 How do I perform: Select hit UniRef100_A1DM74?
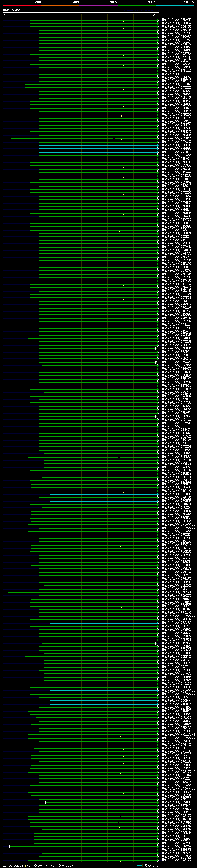177,108
